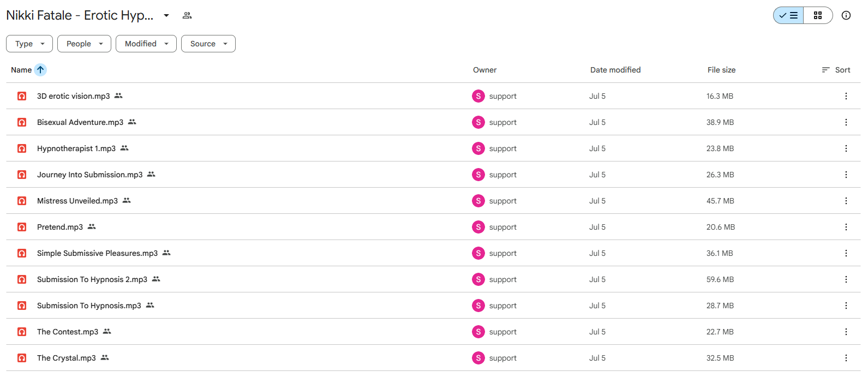The width and height of the screenshot is (868, 377).
Task: Select the Submission To Hypnosis 2.mp3 row
Action: click(433, 279)
